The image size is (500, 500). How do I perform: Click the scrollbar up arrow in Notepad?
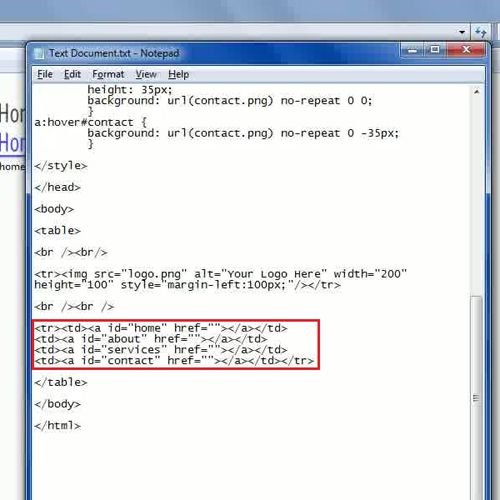pos(477,91)
